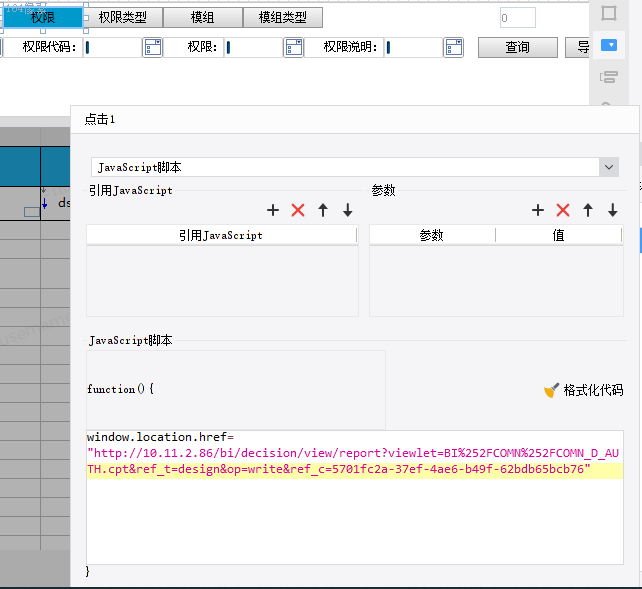Click the 引用JavaScript column header
642x589 pixels.
pyautogui.click(x=222, y=235)
